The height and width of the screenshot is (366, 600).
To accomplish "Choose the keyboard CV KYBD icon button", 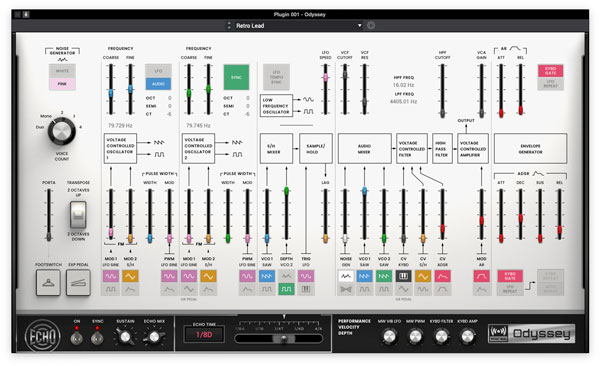I will tap(403, 276).
